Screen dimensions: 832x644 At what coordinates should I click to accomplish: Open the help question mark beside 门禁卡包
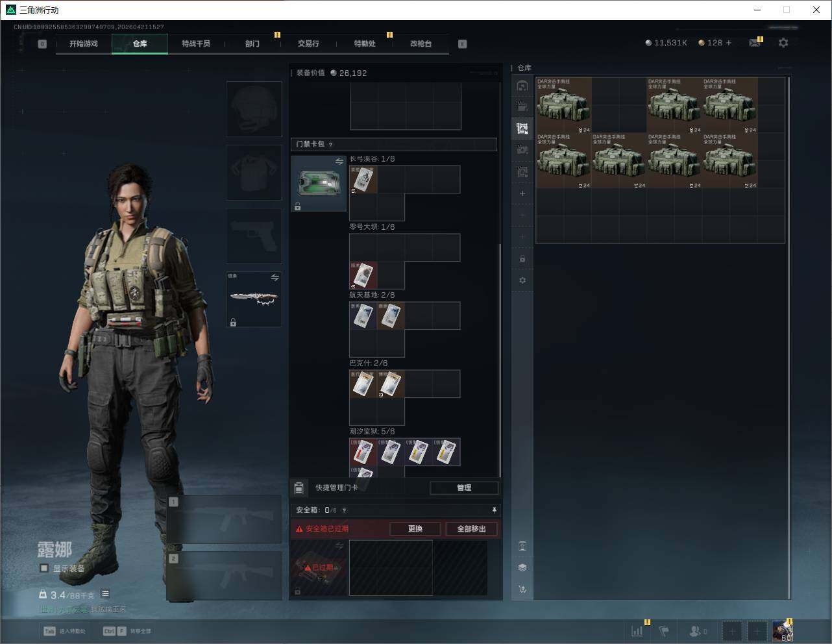pyautogui.click(x=330, y=144)
